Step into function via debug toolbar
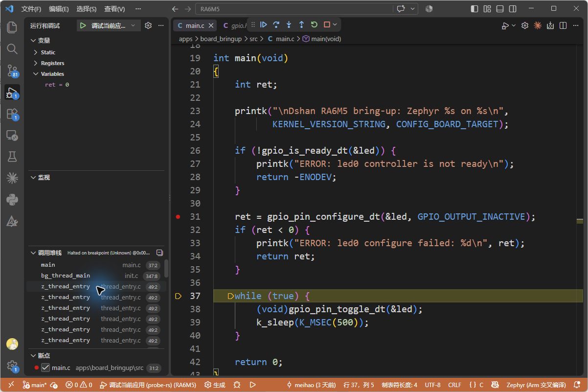The height and width of the screenshot is (392, 588). (289, 24)
